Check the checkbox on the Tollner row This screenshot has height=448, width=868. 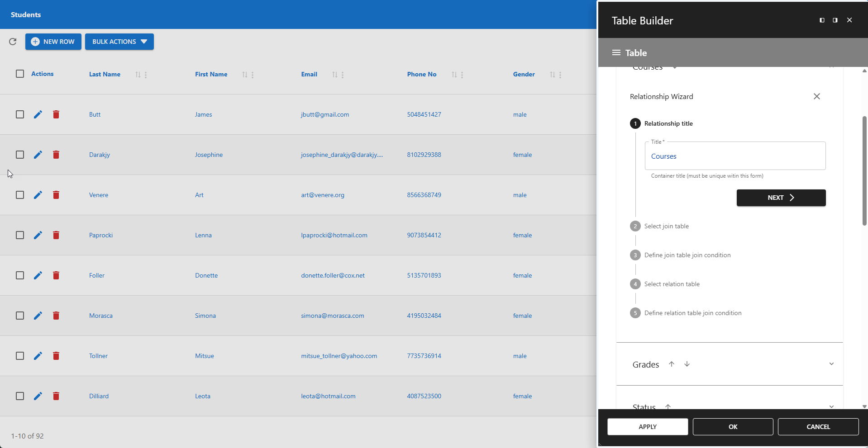coord(19,356)
